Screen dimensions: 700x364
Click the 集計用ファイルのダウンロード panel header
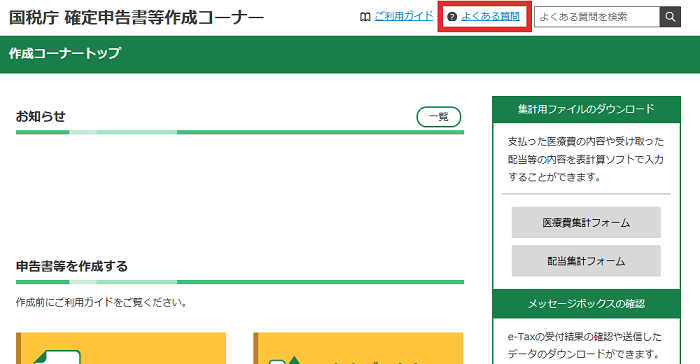click(586, 109)
